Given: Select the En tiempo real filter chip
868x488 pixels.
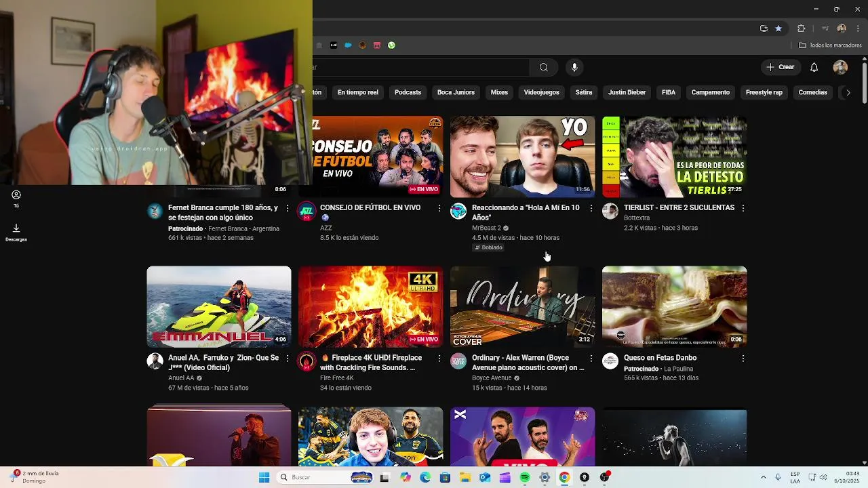Looking at the screenshot, I should tap(358, 92).
